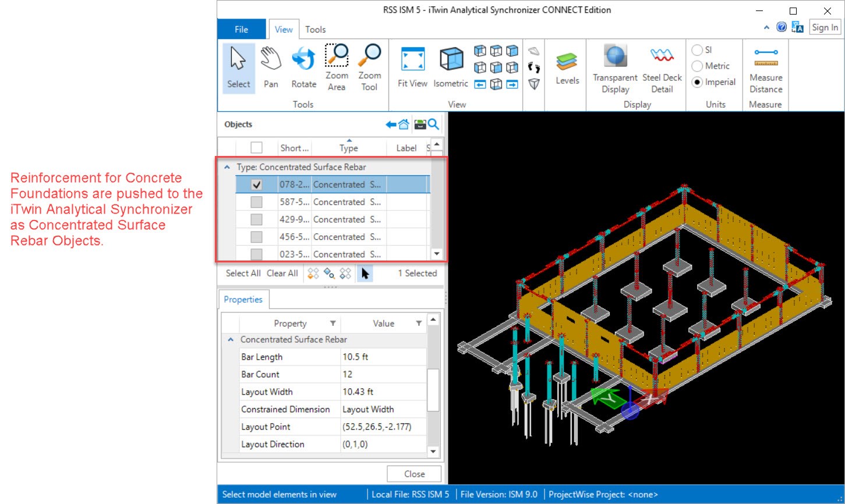Click Clear All in Objects panel
Screen dimensions: 845x504
coord(282,274)
